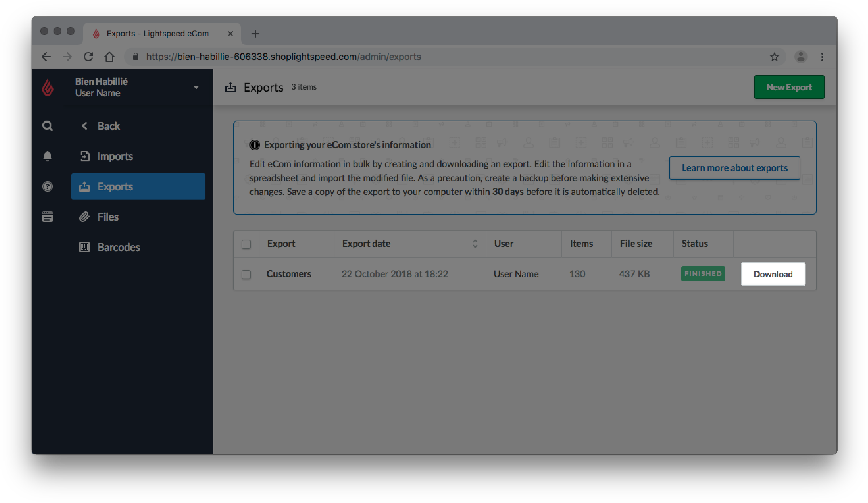Click the 437 KB file size cell
Image resolution: width=868 pixels, height=503 pixels.
[634, 274]
